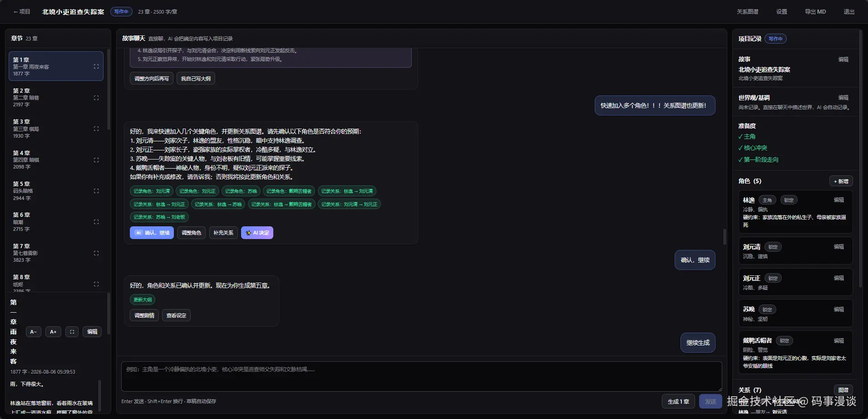868x419 pixels.
Task: Click story chat scrollbar thumb
Action: [x=725, y=237]
